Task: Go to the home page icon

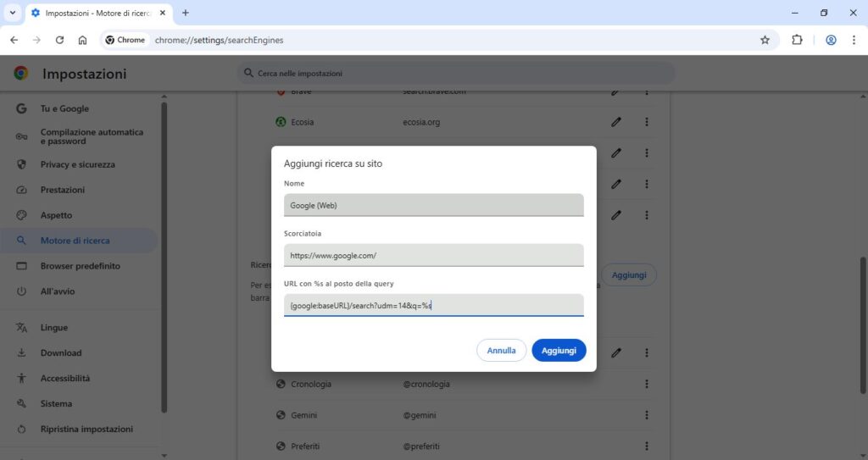Action: coord(82,40)
